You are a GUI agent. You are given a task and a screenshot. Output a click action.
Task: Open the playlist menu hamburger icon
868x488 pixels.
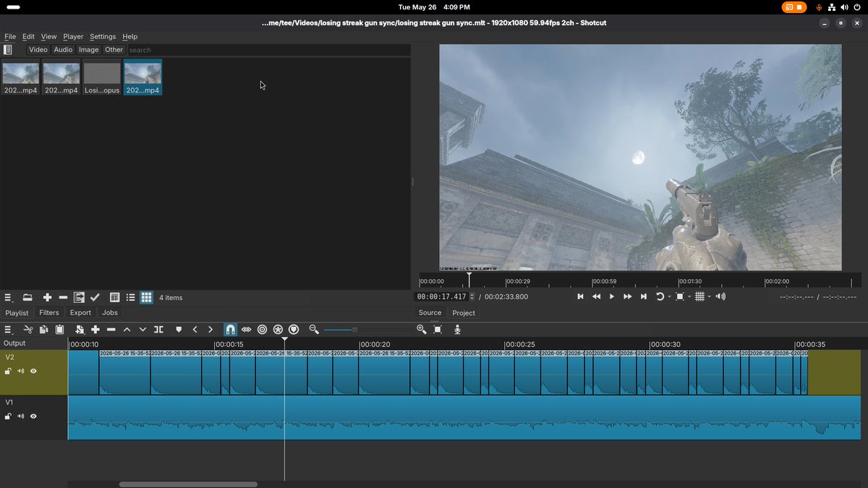9,297
